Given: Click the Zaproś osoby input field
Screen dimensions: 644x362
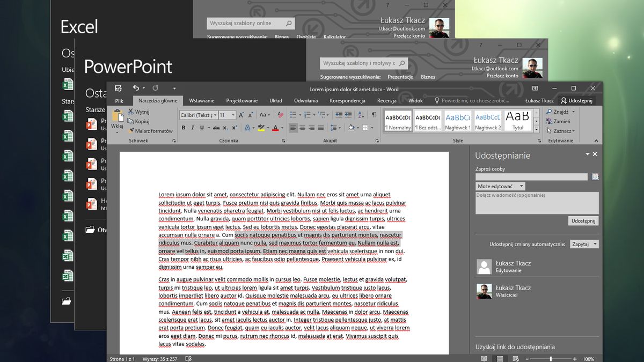Looking at the screenshot, I should 532,177.
